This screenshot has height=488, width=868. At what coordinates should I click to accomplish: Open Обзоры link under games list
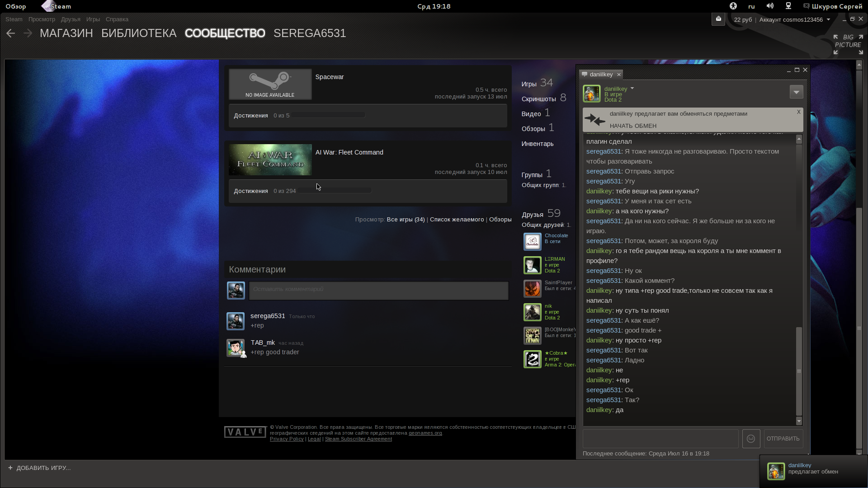click(500, 220)
